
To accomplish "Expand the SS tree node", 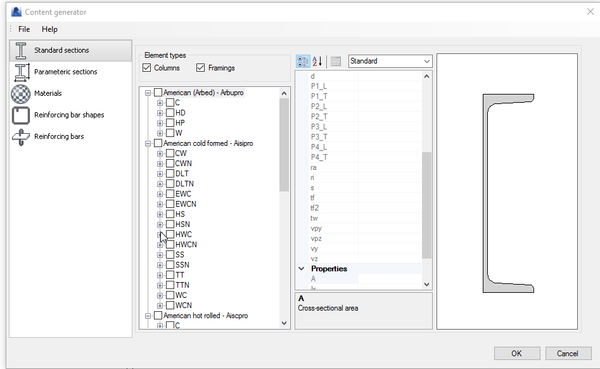I will click(160, 255).
